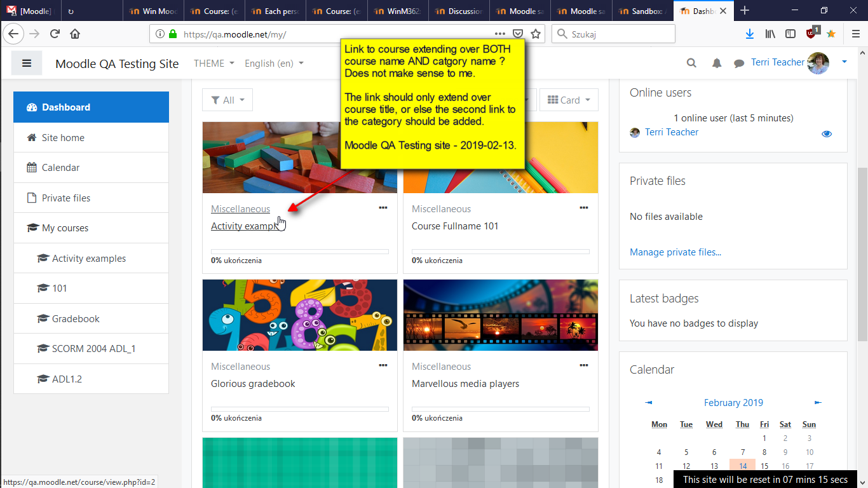Open the Card view dropdown
Viewport: 868px width, 488px height.
[569, 100]
